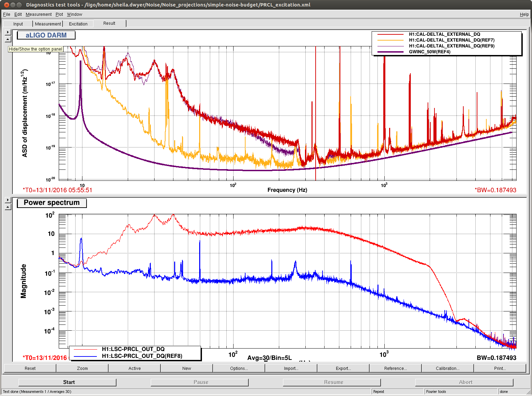
Task: Click the Active button
Action: tap(134, 368)
